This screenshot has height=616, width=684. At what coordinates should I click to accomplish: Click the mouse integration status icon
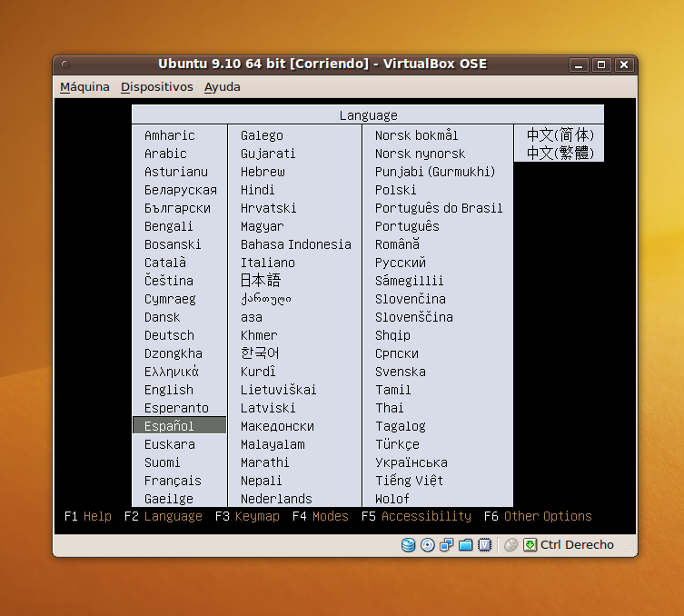point(511,545)
